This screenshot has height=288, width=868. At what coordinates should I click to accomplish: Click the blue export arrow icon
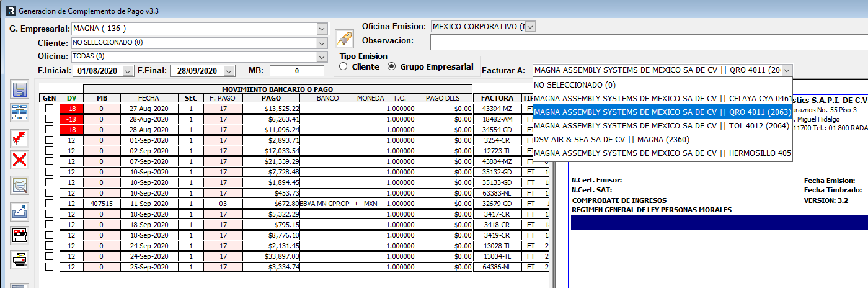[x=20, y=212]
